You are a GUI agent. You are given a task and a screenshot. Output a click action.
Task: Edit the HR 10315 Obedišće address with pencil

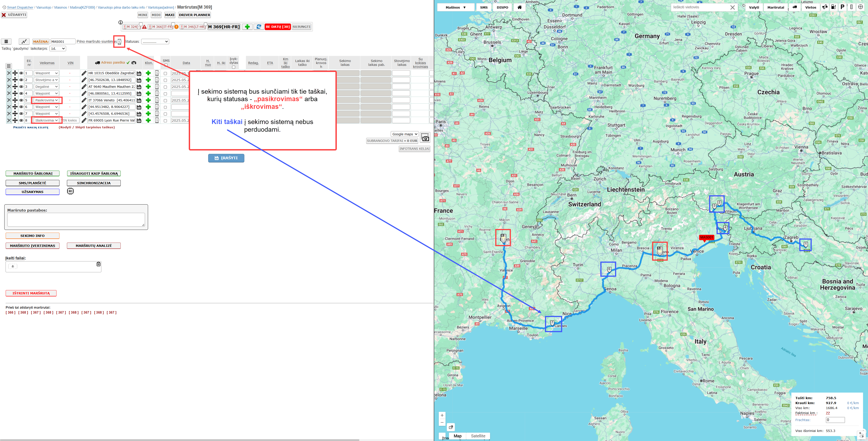(x=84, y=73)
